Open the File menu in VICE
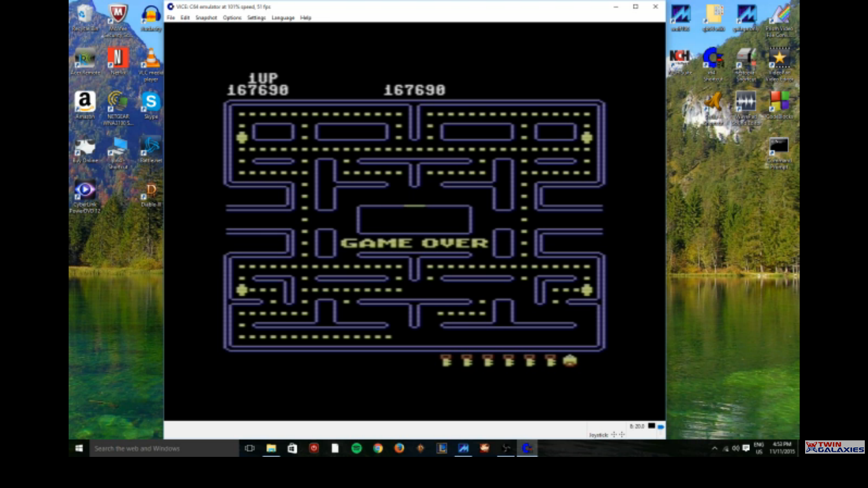This screenshot has height=488, width=868. point(170,18)
